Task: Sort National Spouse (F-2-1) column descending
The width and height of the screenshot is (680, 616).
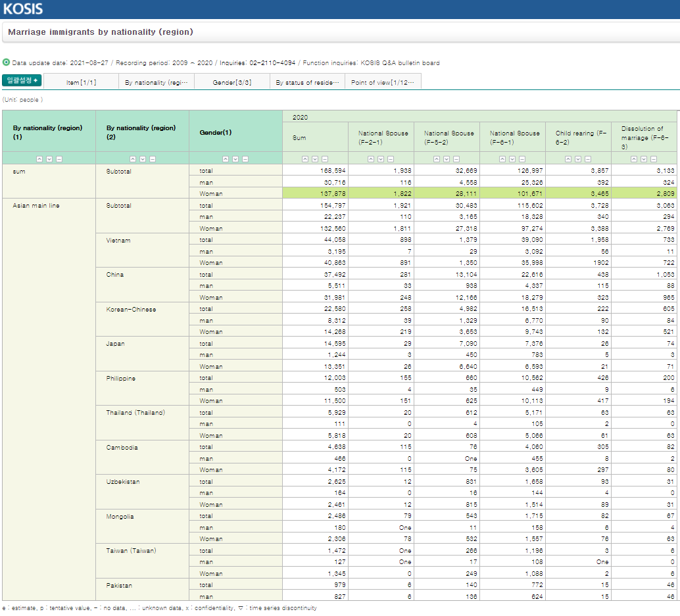Action: point(380,158)
